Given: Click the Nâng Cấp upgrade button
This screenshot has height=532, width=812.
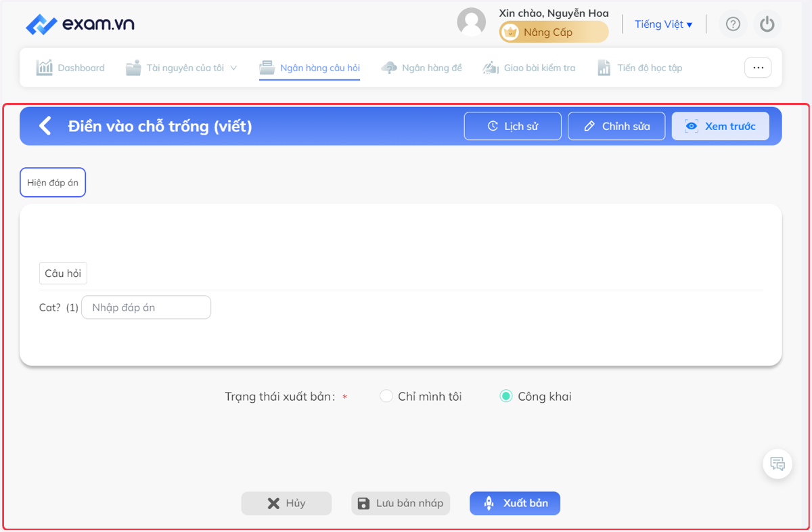Looking at the screenshot, I should [x=554, y=32].
